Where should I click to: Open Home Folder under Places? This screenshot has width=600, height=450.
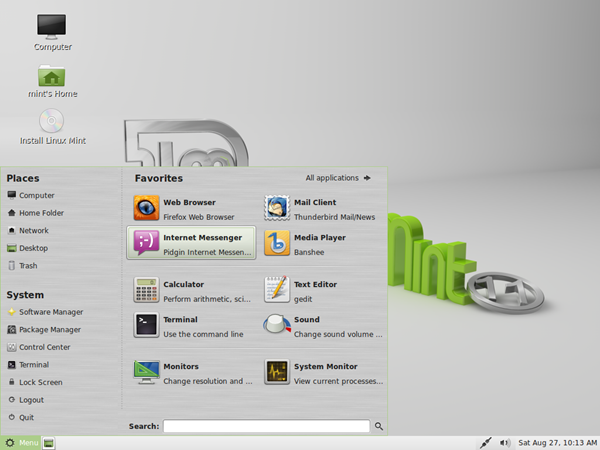(36, 213)
